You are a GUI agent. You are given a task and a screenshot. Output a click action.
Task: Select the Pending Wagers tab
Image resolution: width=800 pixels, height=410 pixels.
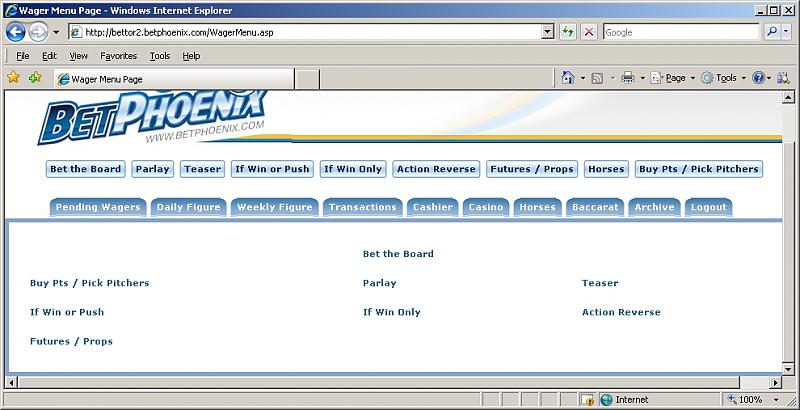[97, 207]
